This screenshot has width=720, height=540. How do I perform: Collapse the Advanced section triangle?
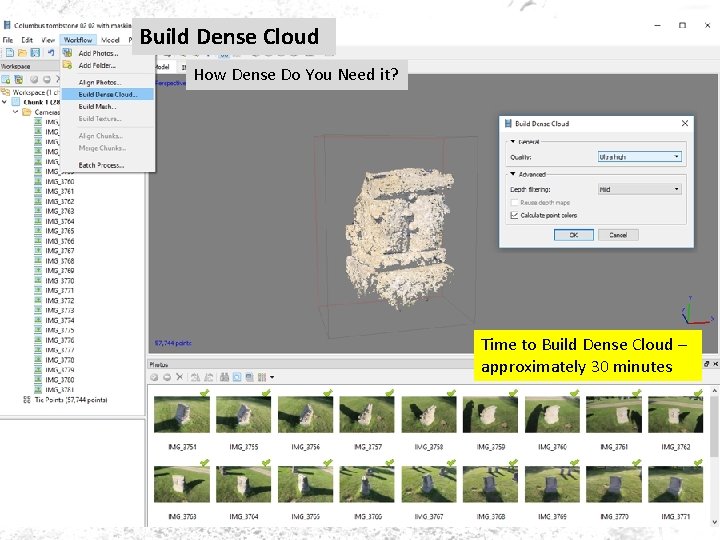click(x=513, y=174)
